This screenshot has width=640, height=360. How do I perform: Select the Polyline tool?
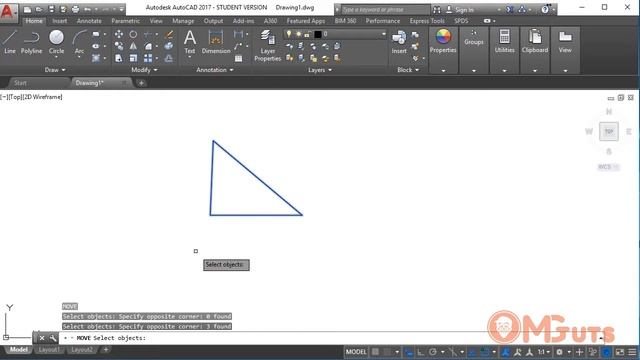(x=31, y=42)
